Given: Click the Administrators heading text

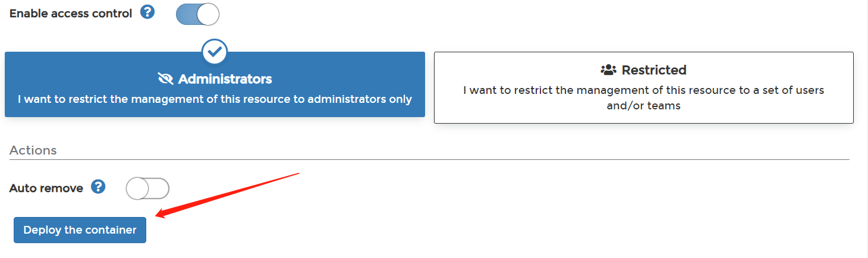Looking at the screenshot, I should [x=225, y=79].
